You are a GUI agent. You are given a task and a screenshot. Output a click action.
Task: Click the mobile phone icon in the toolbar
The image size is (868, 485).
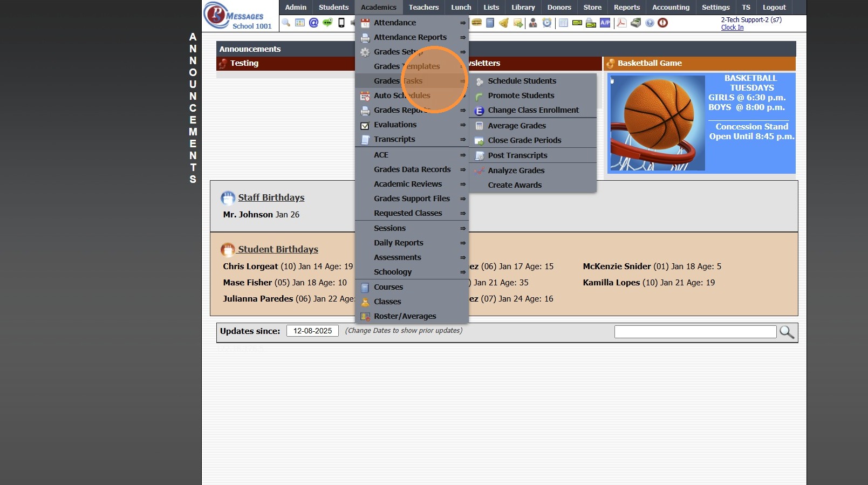click(341, 23)
